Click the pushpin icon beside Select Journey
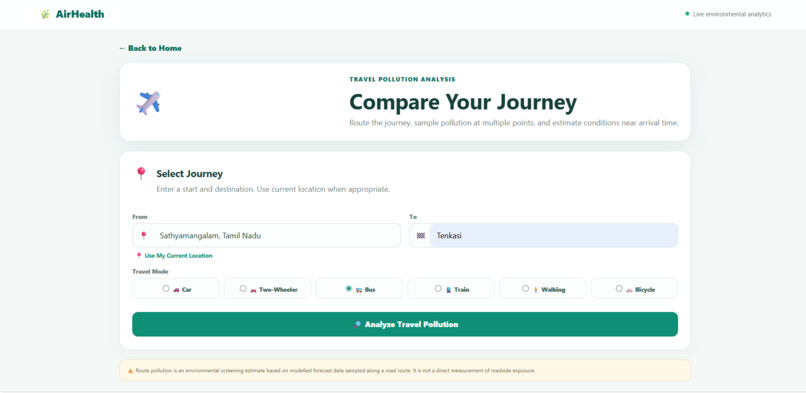Screen dimensions: 806x393 [x=141, y=173]
